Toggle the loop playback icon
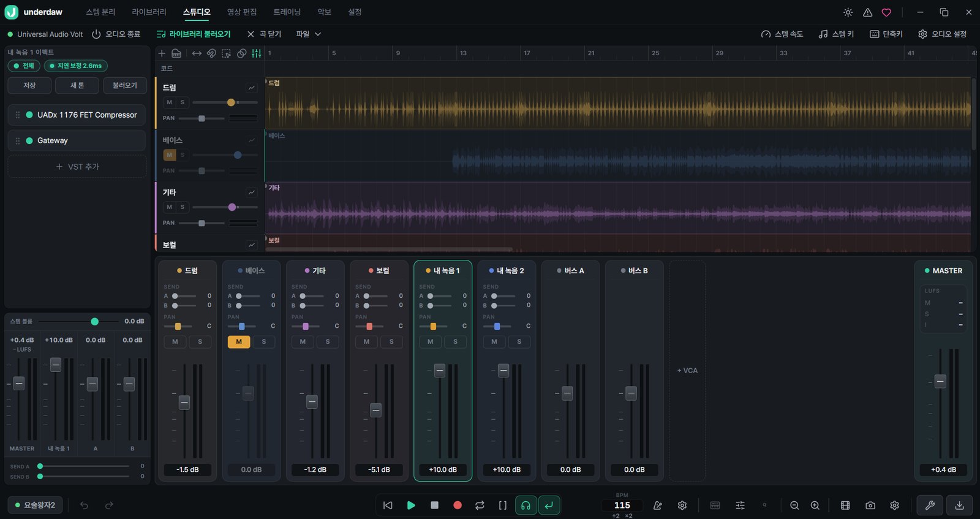 480,505
